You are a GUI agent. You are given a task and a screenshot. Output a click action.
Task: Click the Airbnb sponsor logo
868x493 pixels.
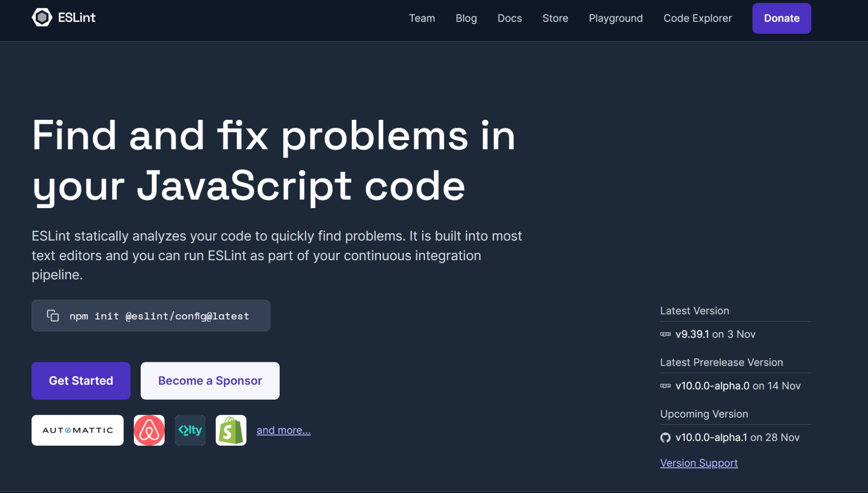tap(149, 430)
